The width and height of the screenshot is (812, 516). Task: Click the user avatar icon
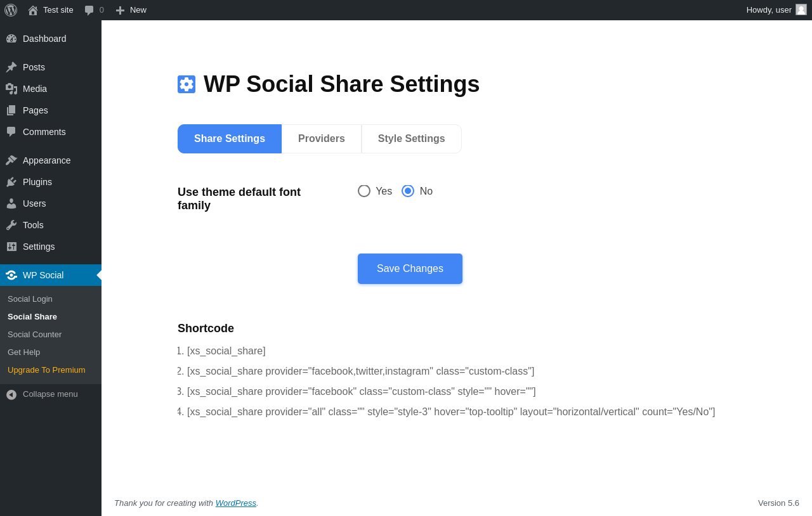click(801, 10)
